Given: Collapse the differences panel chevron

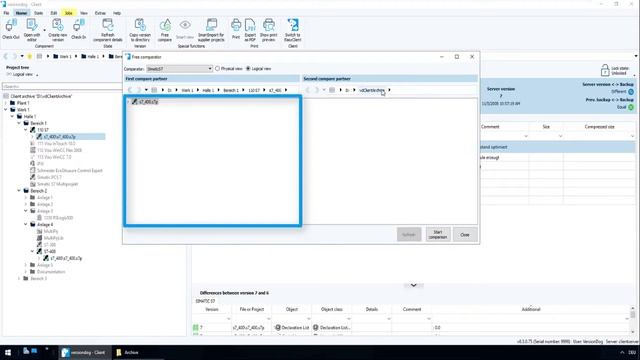Looking at the screenshot, I should pyautogui.click(x=413, y=285).
